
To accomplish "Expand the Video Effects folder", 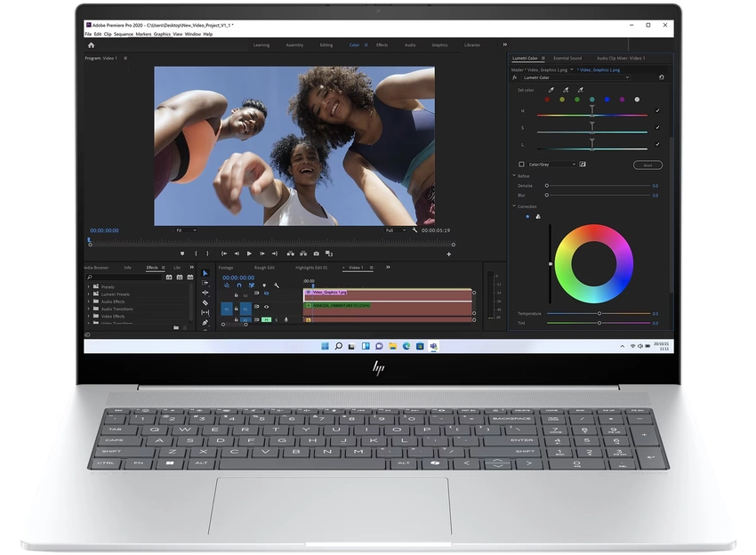I will [x=114, y=316].
